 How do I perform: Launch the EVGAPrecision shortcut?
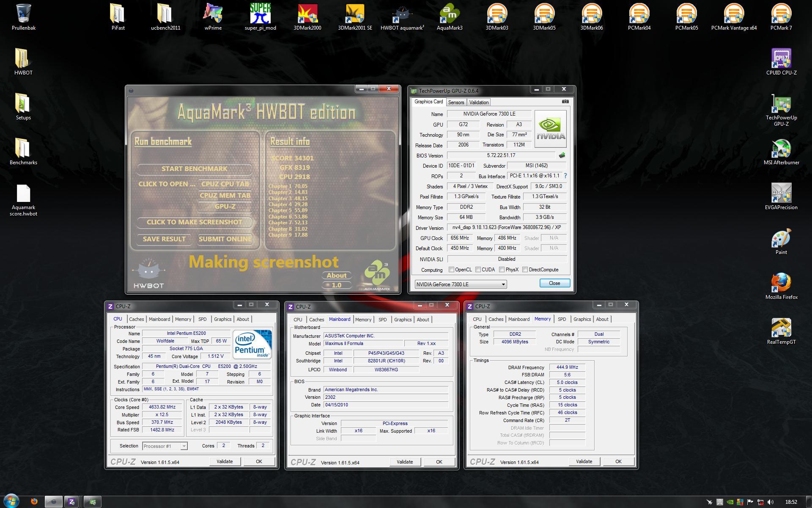point(781,196)
